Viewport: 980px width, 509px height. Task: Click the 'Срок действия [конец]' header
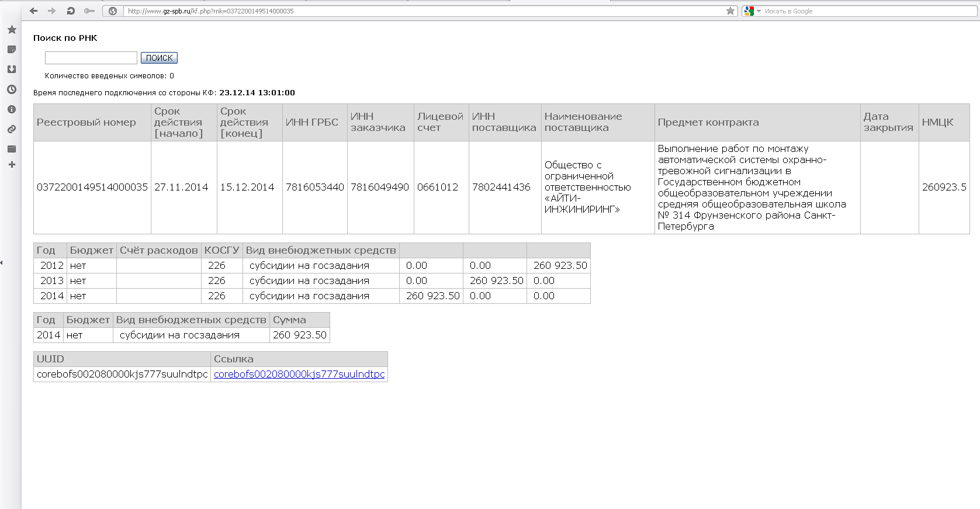click(x=250, y=122)
